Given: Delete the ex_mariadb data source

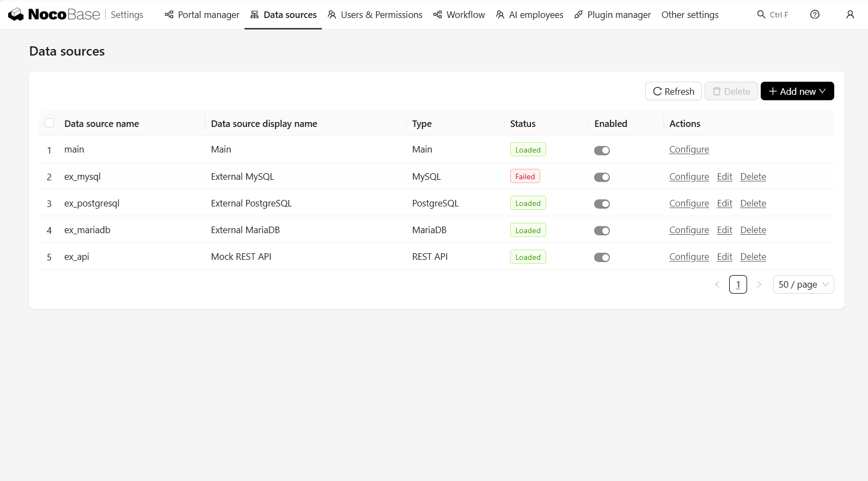Looking at the screenshot, I should tap(753, 230).
